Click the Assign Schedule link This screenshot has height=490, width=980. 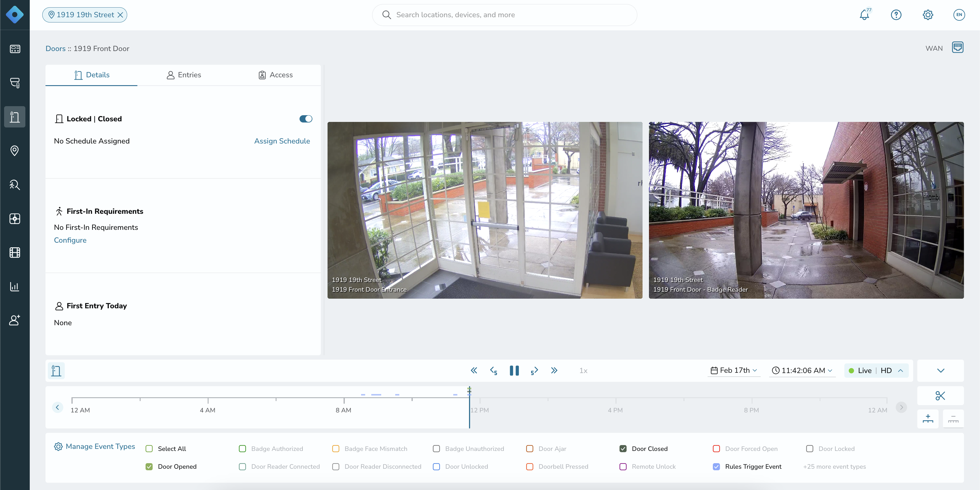[282, 141]
